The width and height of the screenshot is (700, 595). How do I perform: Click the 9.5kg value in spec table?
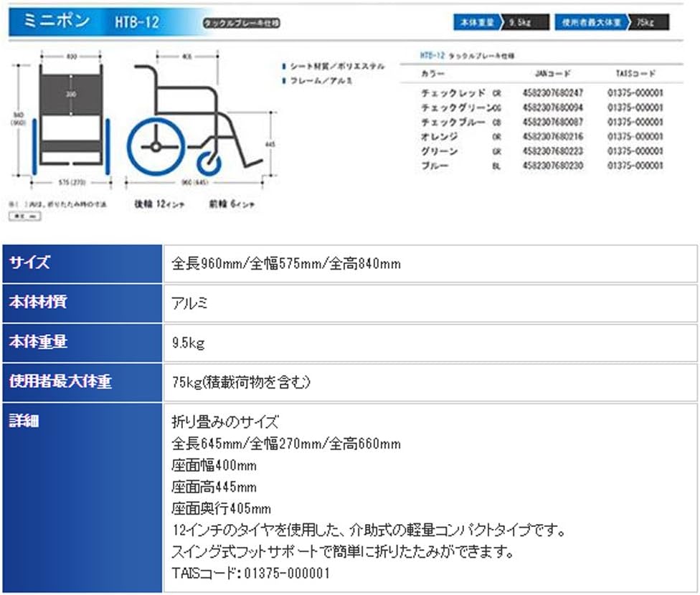[x=189, y=343]
